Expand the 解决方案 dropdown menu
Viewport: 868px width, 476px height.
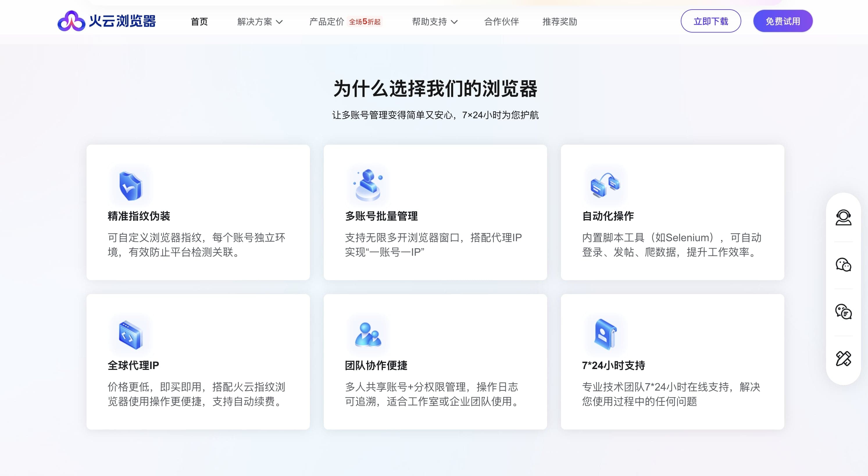point(260,22)
